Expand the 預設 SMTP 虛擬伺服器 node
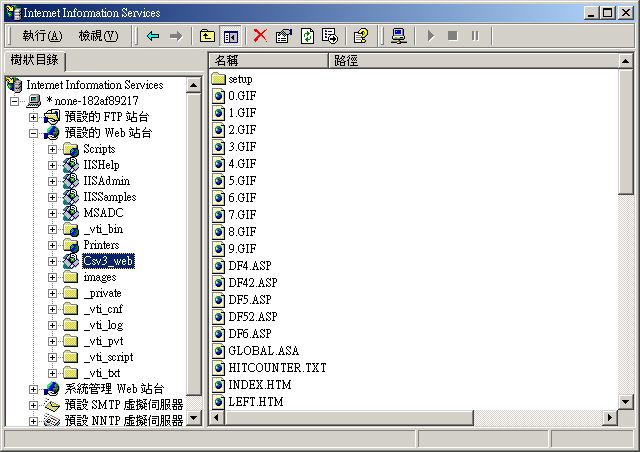This screenshot has height=452, width=640. [33, 405]
